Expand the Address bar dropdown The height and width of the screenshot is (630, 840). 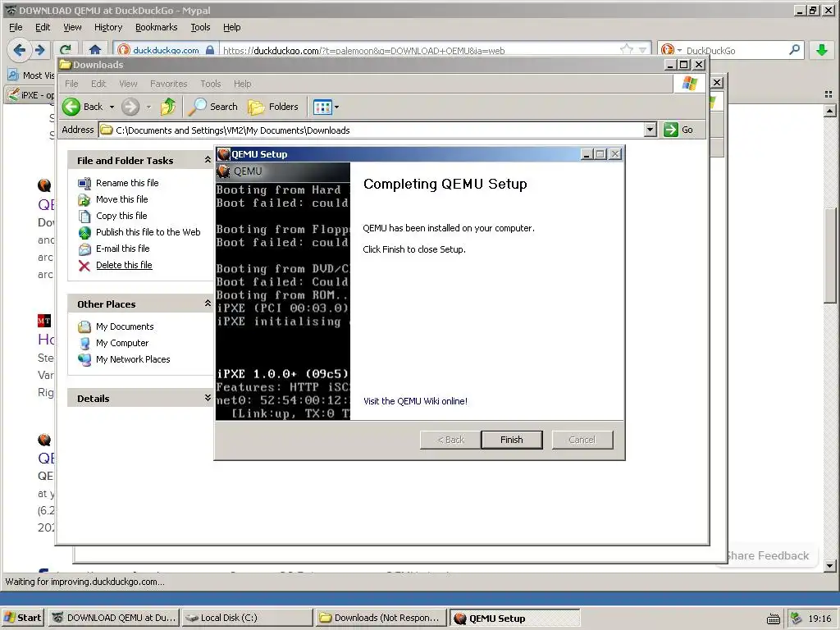(650, 130)
